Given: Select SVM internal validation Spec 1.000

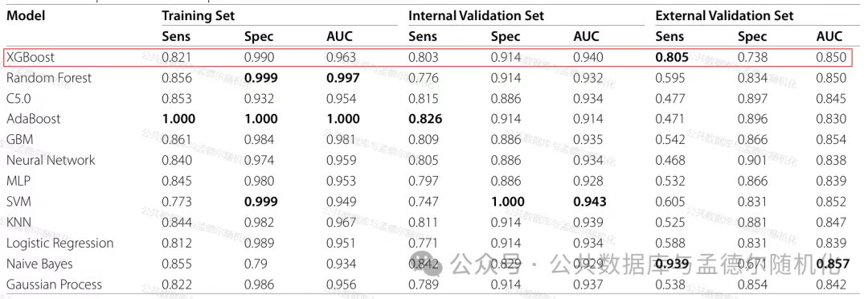Looking at the screenshot, I should [508, 202].
